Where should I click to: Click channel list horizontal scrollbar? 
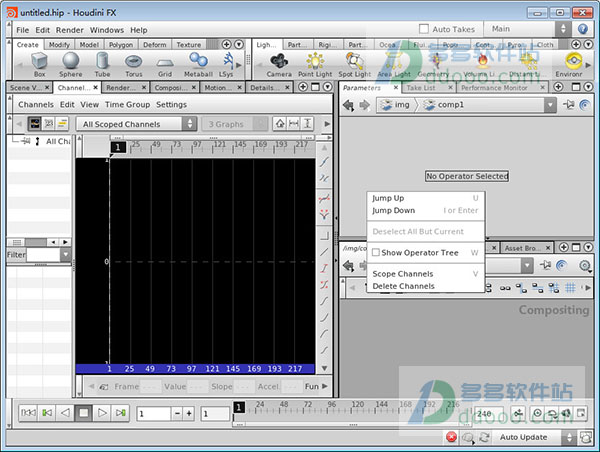(38, 242)
